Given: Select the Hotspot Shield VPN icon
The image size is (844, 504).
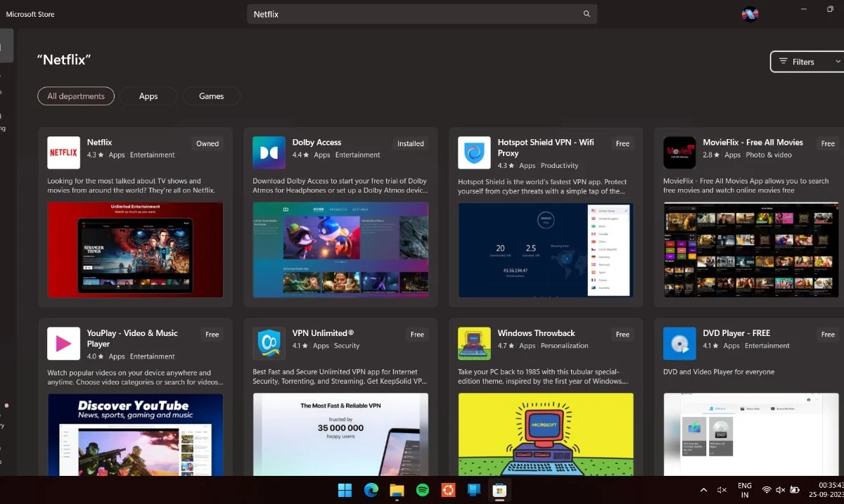Looking at the screenshot, I should (474, 153).
